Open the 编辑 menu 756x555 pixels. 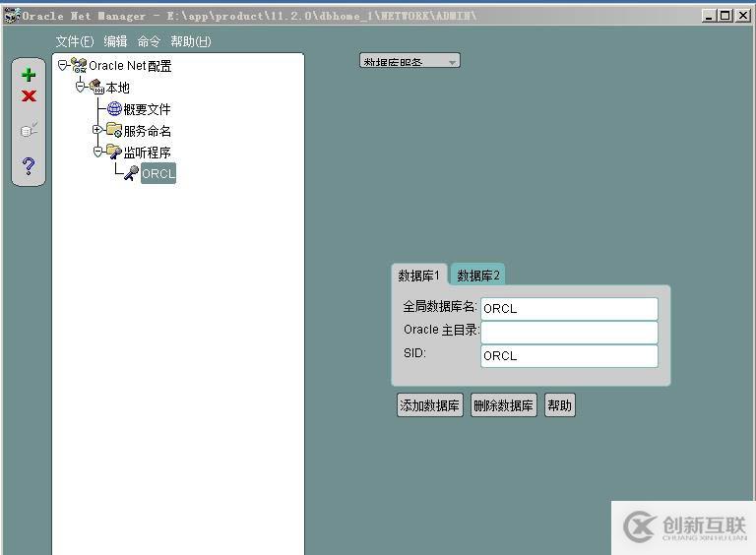(116, 41)
